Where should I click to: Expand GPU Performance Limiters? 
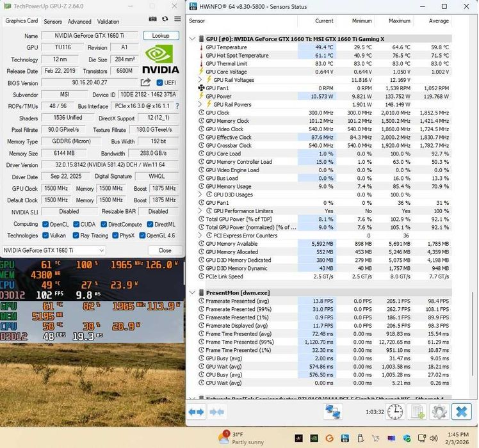[x=200, y=211]
